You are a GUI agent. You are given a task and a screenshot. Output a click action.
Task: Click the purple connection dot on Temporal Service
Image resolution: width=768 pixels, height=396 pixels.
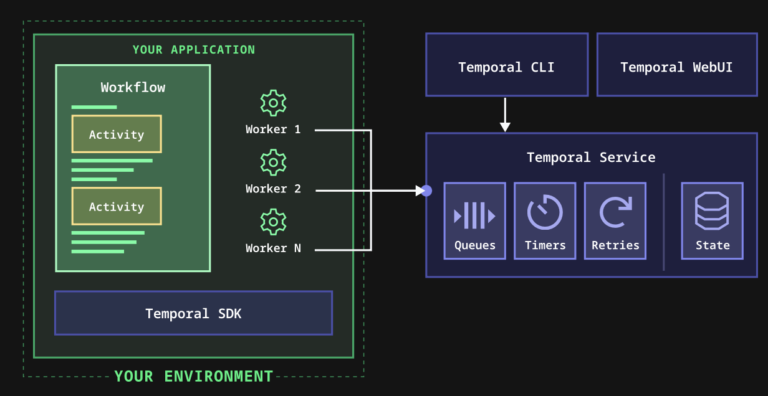427,191
